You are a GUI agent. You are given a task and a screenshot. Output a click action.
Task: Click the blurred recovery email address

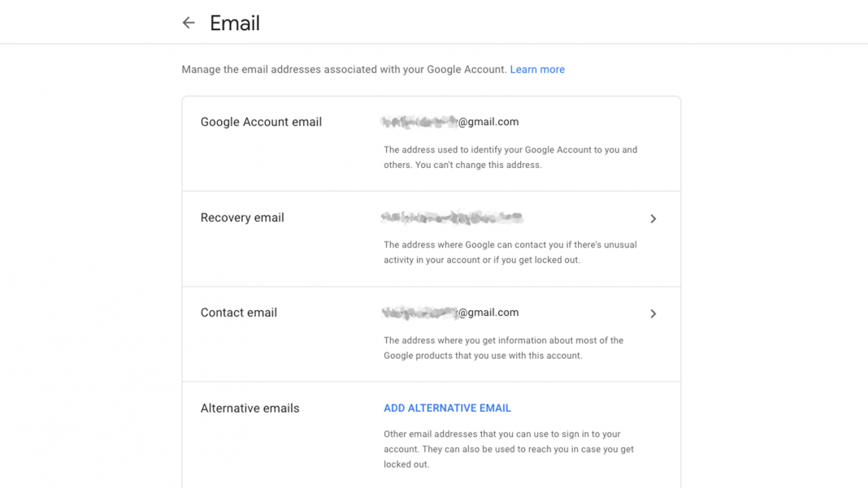coord(452,218)
